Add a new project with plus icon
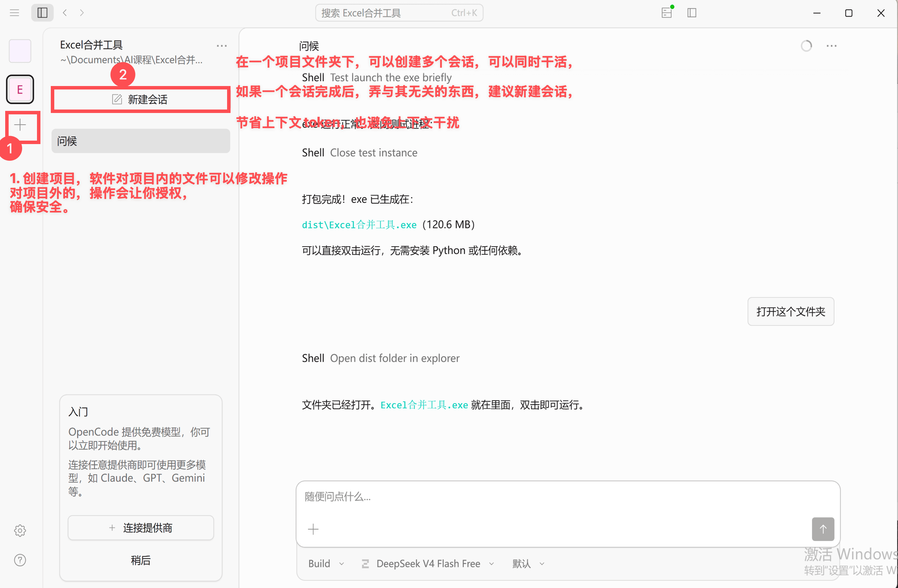This screenshot has width=898, height=588. click(x=20, y=125)
